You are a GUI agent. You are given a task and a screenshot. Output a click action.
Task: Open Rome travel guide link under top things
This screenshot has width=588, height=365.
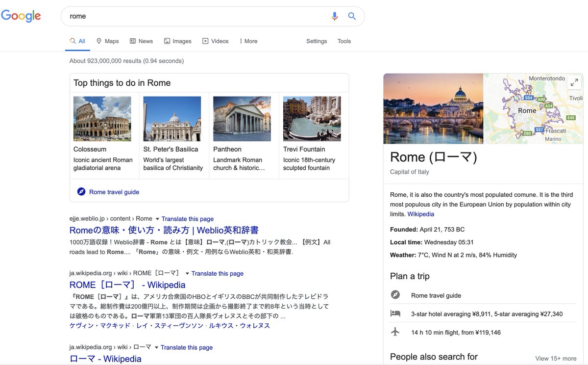pos(114,192)
